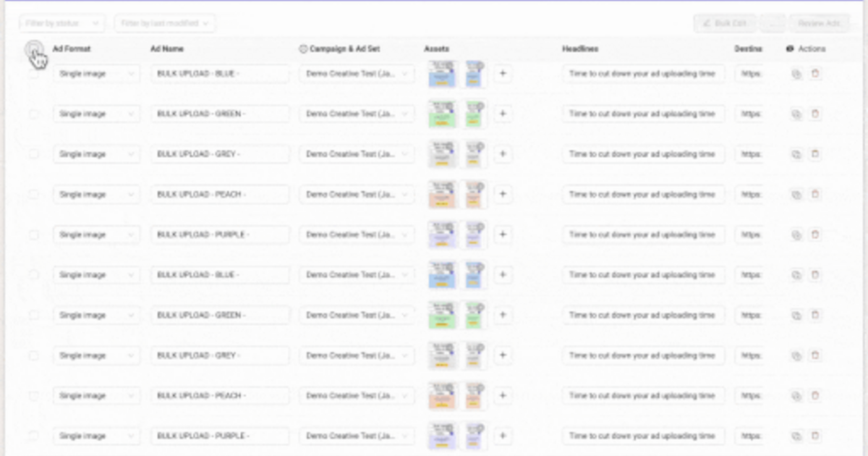Image resolution: width=868 pixels, height=456 pixels.
Task: Delete the first BULK UPLOAD - PEACH ad
Action: [815, 195]
